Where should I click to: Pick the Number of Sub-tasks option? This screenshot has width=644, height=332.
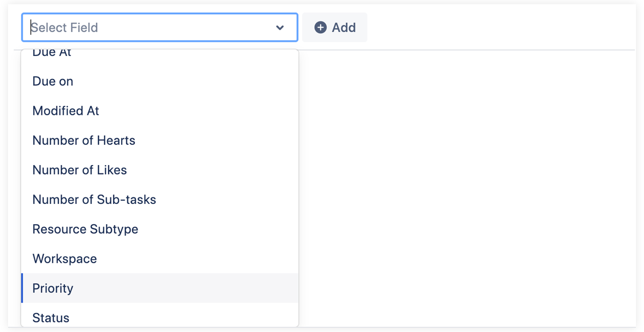point(94,200)
